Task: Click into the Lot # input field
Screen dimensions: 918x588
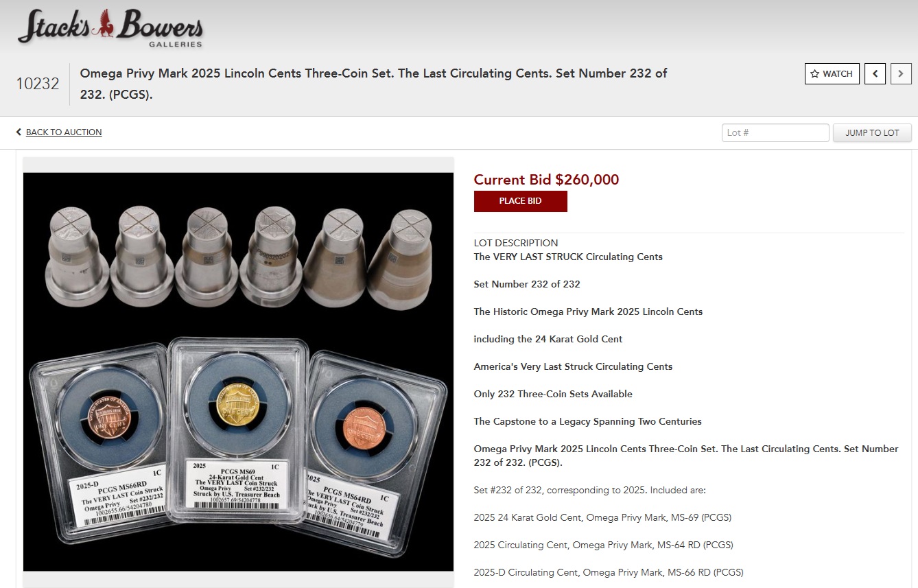Action: click(x=775, y=132)
